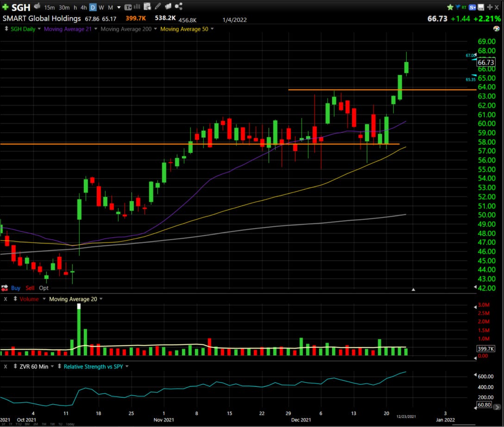Click the bar chart type icon

[137, 6]
